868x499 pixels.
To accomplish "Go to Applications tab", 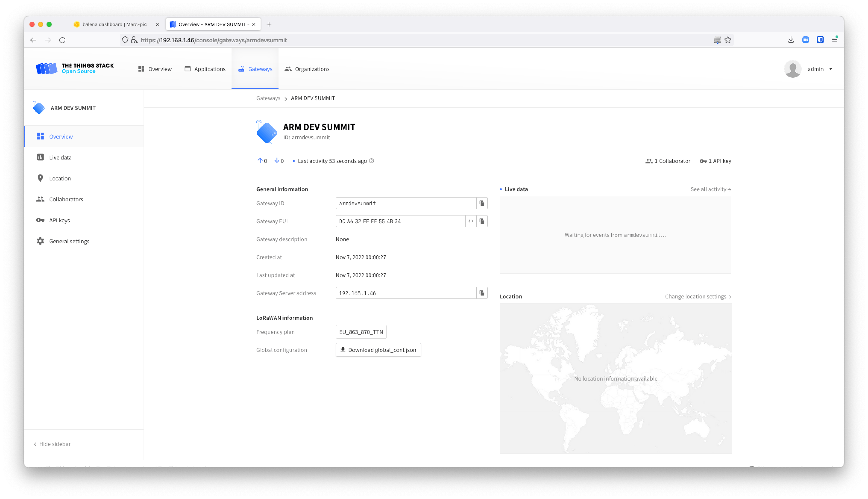I will pyautogui.click(x=205, y=69).
